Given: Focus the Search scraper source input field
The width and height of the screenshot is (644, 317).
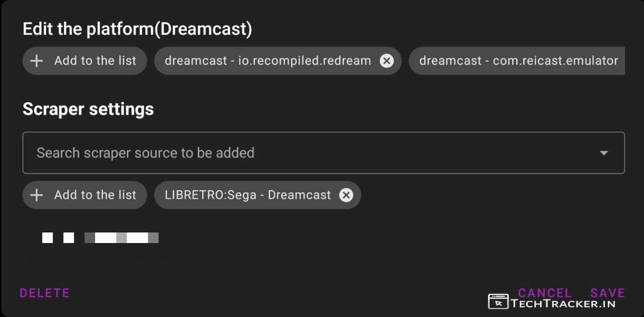Looking at the screenshot, I should tap(302, 153).
